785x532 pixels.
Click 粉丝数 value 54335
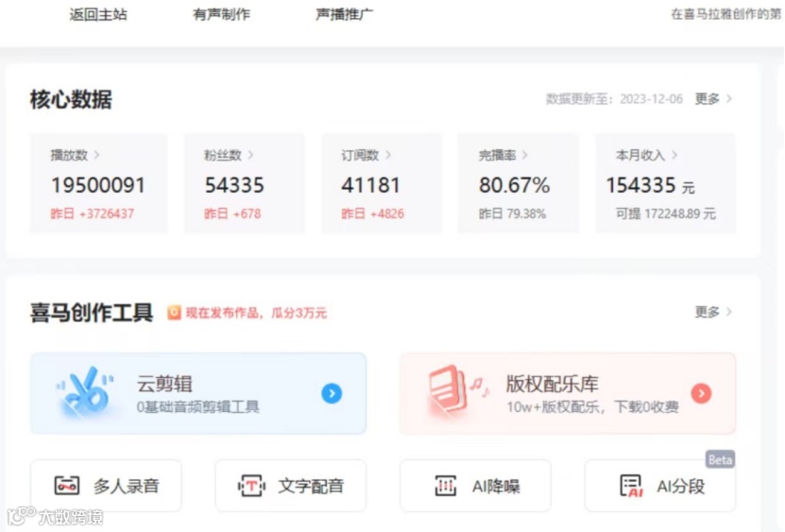pos(234,185)
